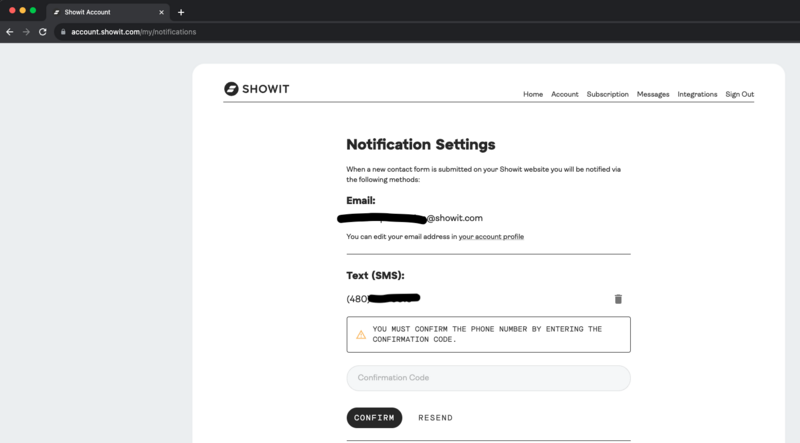Screen dimensions: 800x443
Task: Click the browser forward arrow
Action: click(26, 32)
